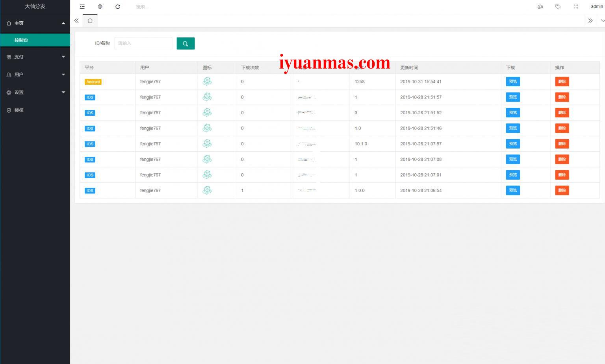The width and height of the screenshot is (605, 364).
Task: Preview the Android app from 2019-10-31
Action: coord(513,82)
